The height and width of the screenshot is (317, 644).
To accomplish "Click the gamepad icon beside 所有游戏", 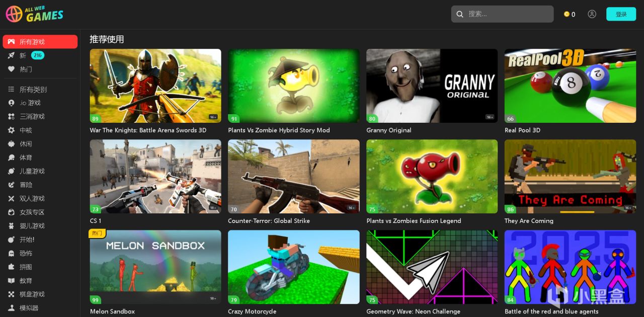I will (x=11, y=42).
